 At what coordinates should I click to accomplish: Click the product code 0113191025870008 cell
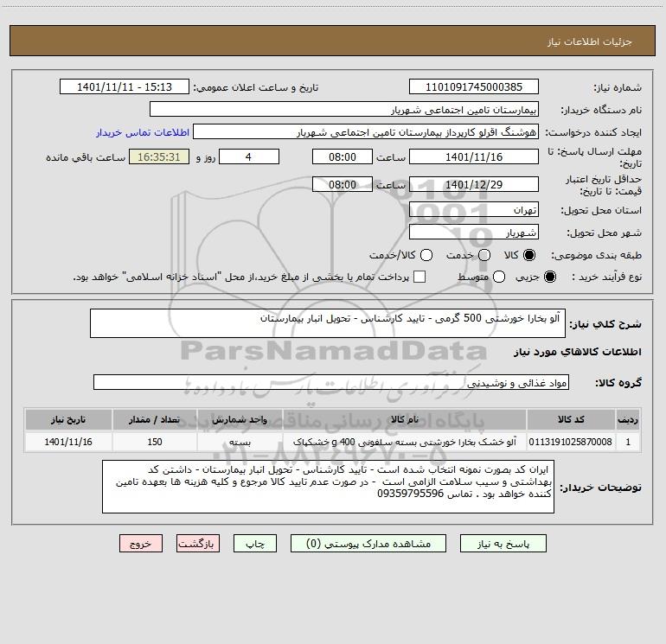(571, 442)
